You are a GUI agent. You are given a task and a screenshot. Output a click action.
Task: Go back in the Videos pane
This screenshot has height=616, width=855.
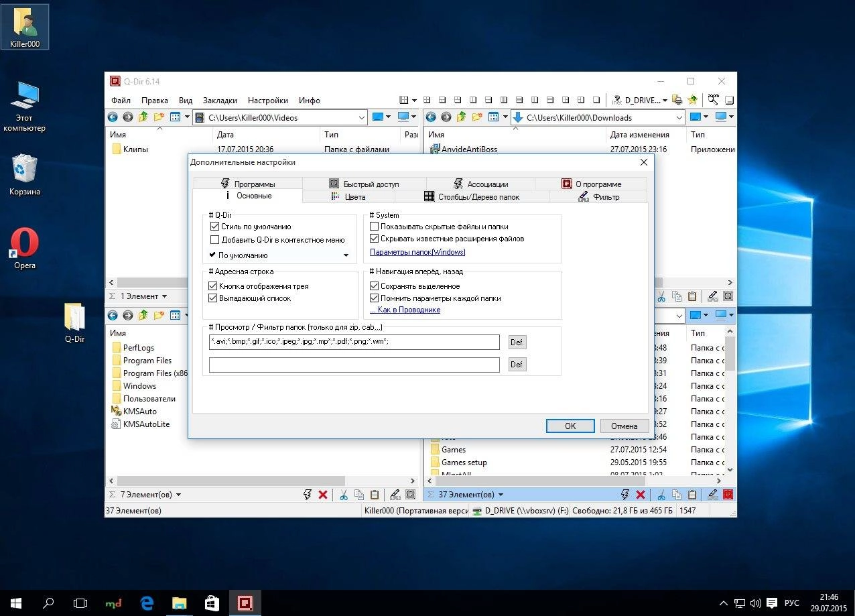(113, 117)
